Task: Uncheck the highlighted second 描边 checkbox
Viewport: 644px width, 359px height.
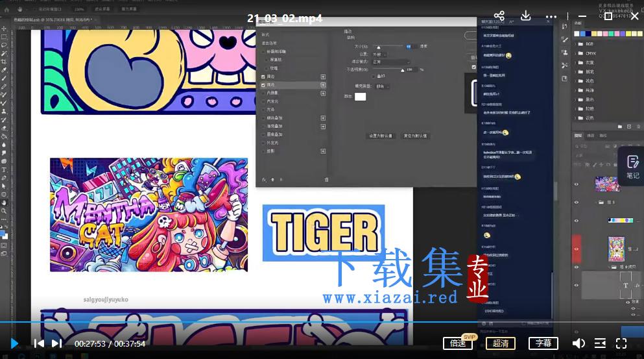Action: [263, 85]
